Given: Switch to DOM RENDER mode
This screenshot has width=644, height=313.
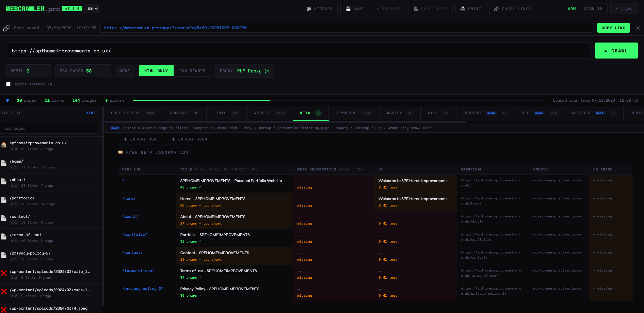Looking at the screenshot, I should 192,71.
